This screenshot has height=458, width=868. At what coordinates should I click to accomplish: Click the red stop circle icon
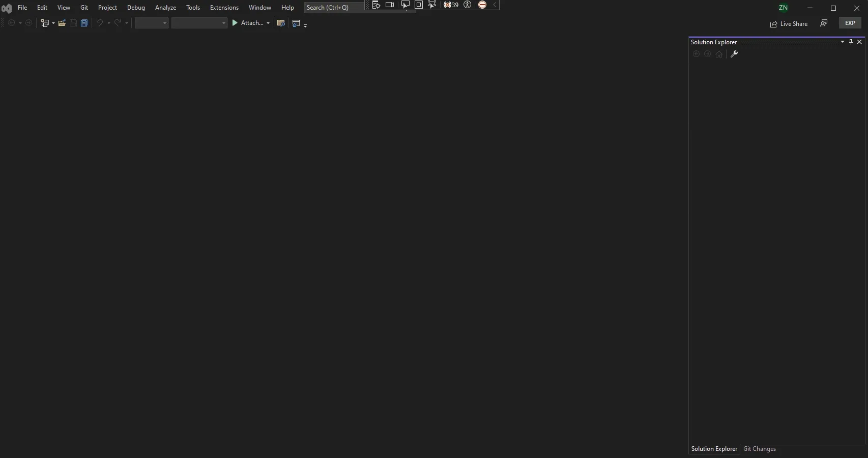pyautogui.click(x=482, y=5)
